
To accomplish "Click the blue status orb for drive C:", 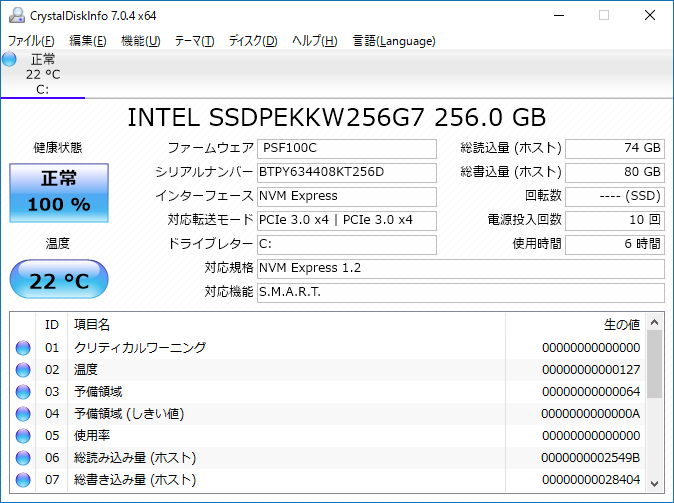I will pyautogui.click(x=10, y=60).
